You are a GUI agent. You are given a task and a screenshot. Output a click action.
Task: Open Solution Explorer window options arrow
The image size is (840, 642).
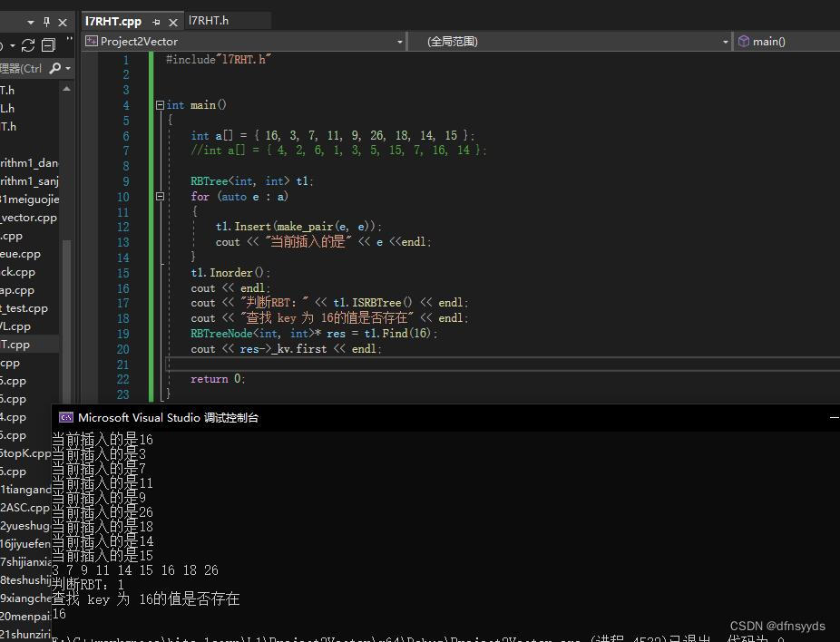[x=31, y=23]
